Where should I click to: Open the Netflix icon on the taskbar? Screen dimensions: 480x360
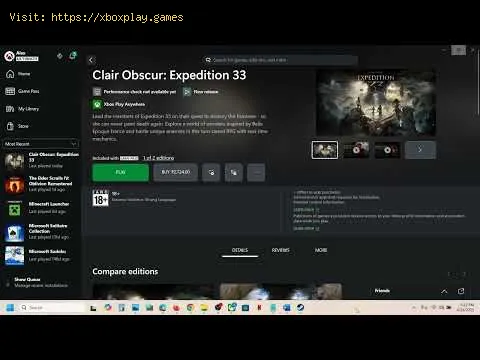259,308
